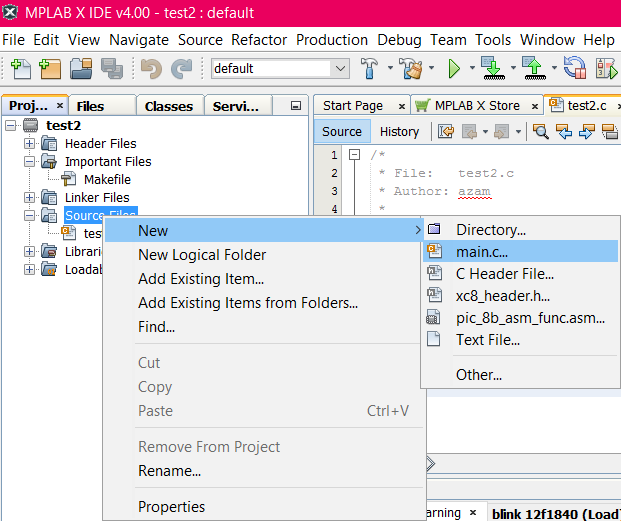Screen dimensions: 621x521
Task: Click the editor Back navigation icon
Action: pos(469,131)
